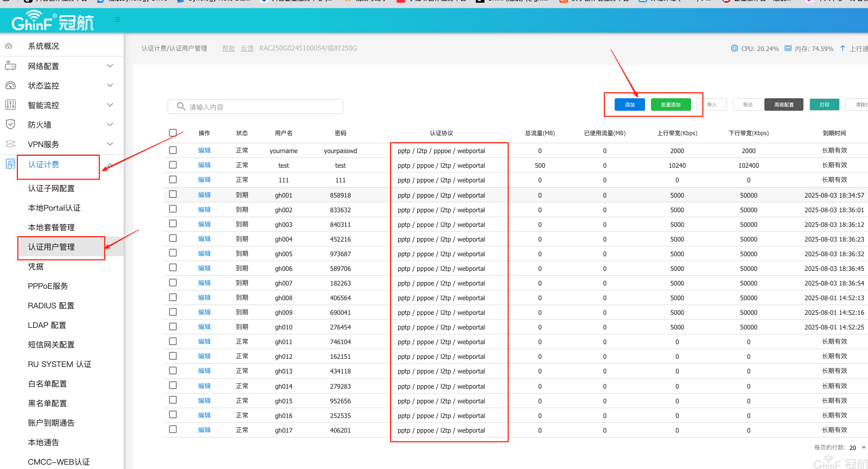This screenshot has height=469, width=868.
Task: Expand the 防火墙 menu chevron
Action: (110, 124)
